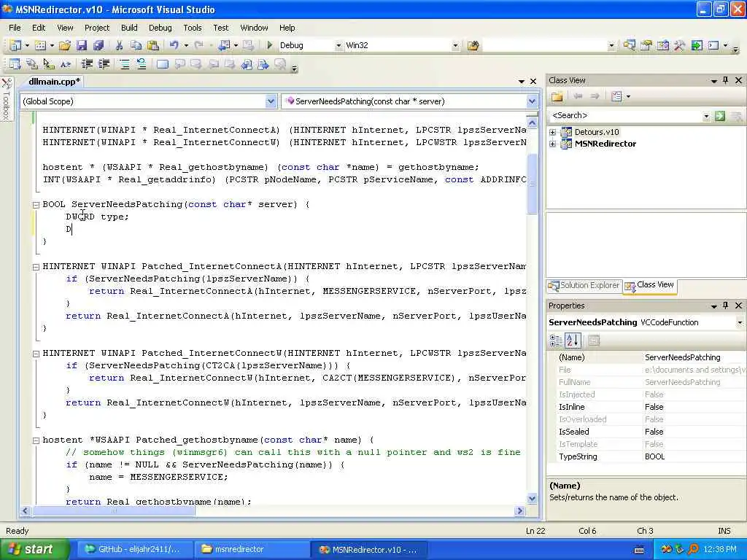Click the Navigate Backward icon

pyautogui.click(x=224, y=45)
